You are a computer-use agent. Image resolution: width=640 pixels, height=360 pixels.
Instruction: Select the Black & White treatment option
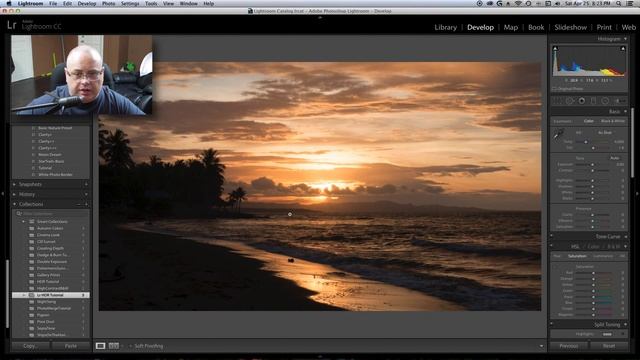coord(613,121)
